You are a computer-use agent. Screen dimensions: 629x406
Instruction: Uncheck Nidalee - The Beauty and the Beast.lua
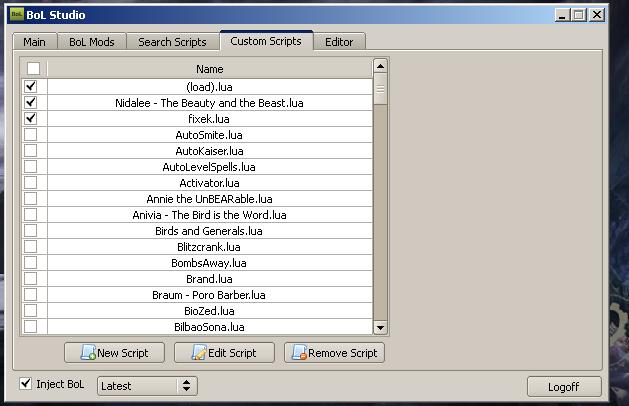click(30, 102)
